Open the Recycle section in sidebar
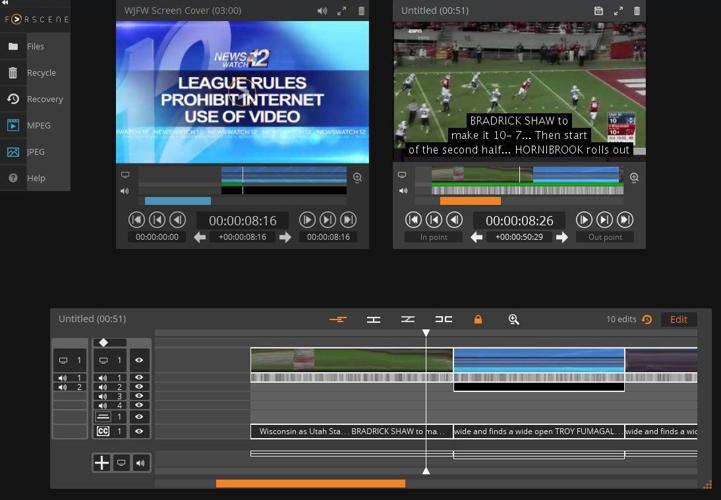This screenshot has height=500, width=721. point(35,73)
